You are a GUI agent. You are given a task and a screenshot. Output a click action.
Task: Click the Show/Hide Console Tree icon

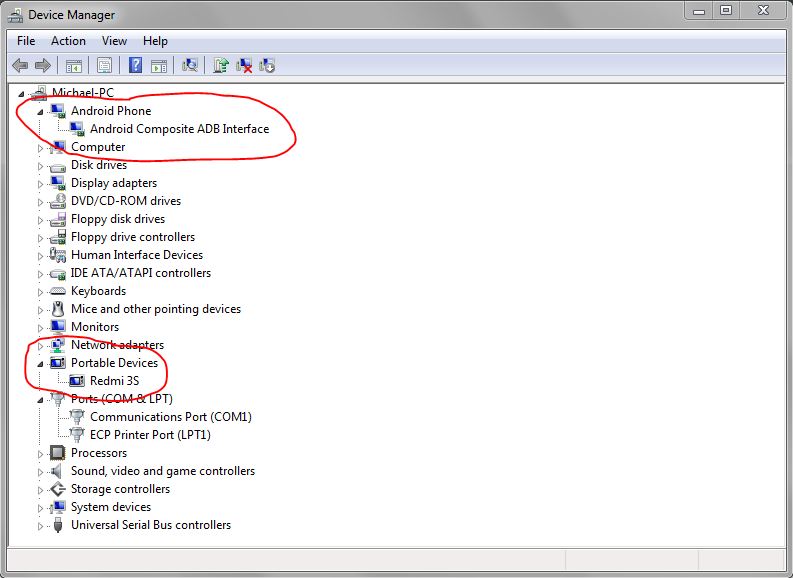click(73, 66)
